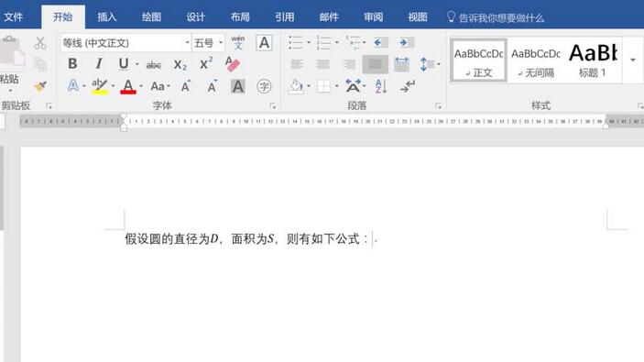This screenshot has width=644, height=362.
Task: Apply red font color
Action: click(128, 86)
